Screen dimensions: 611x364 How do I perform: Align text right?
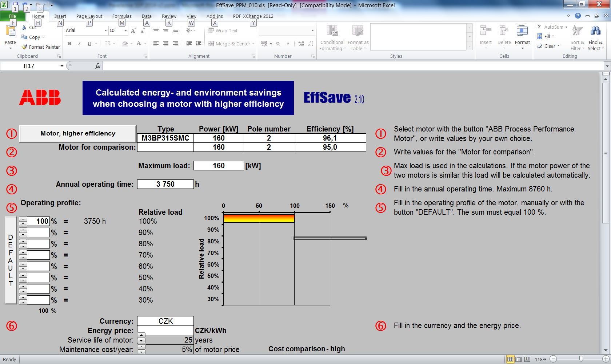176,44
